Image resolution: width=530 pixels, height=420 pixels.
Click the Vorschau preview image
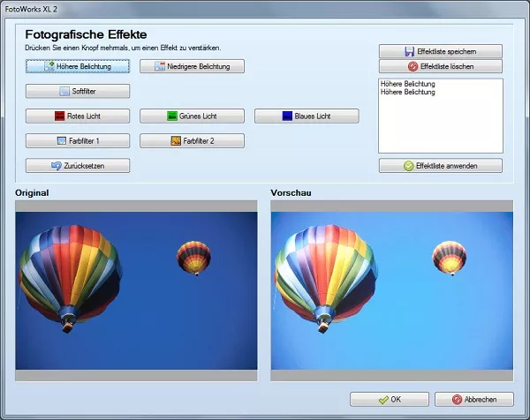[392, 290]
